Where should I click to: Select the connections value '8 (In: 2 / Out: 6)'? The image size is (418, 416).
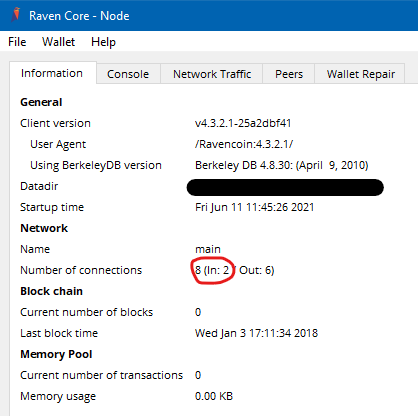point(235,270)
